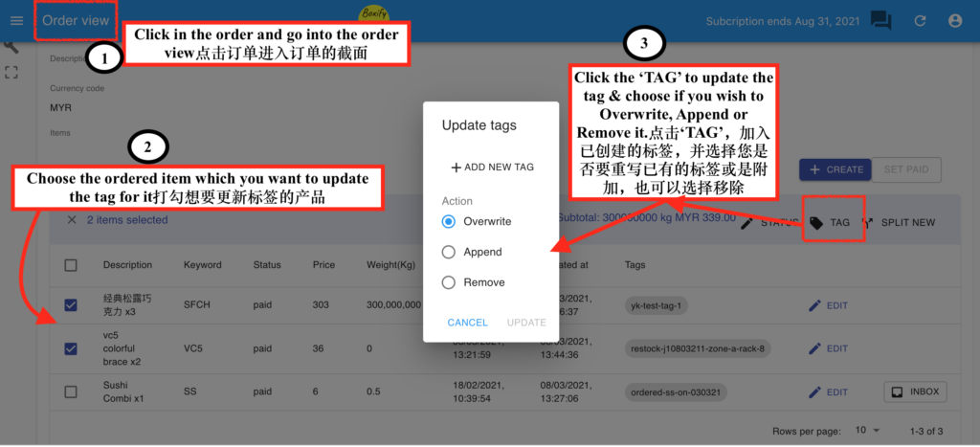The width and height of the screenshot is (980, 447).
Task: Edit the vc5 colorful brace row
Action: click(828, 348)
